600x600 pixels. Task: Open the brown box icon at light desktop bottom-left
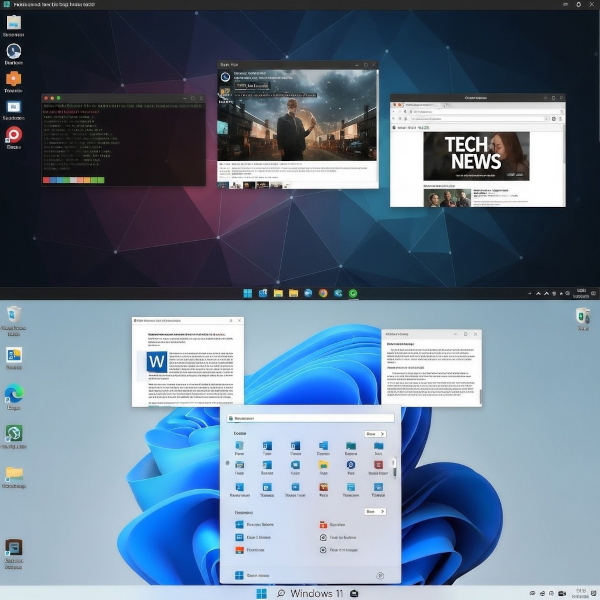(14, 548)
